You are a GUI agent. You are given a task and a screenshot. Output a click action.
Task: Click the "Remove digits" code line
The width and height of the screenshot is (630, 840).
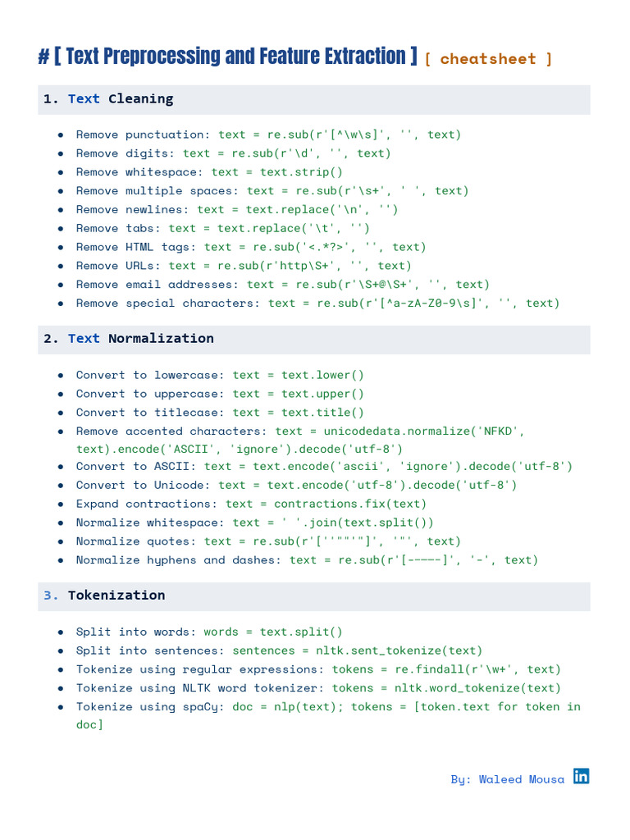[233, 153]
